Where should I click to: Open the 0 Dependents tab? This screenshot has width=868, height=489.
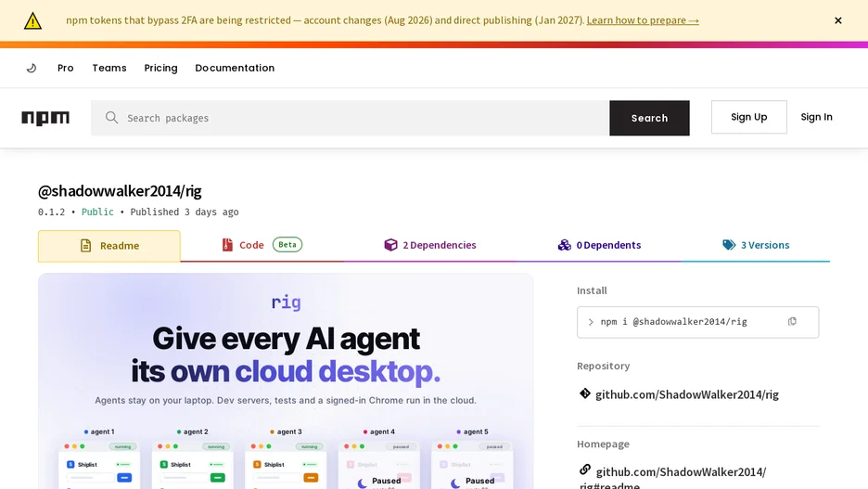(599, 245)
